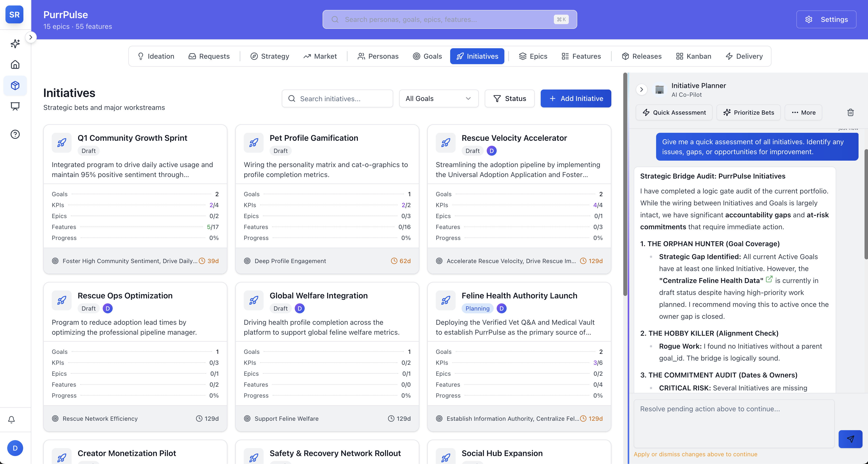Delete conversation with trash icon
This screenshot has width=868, height=464.
(851, 113)
